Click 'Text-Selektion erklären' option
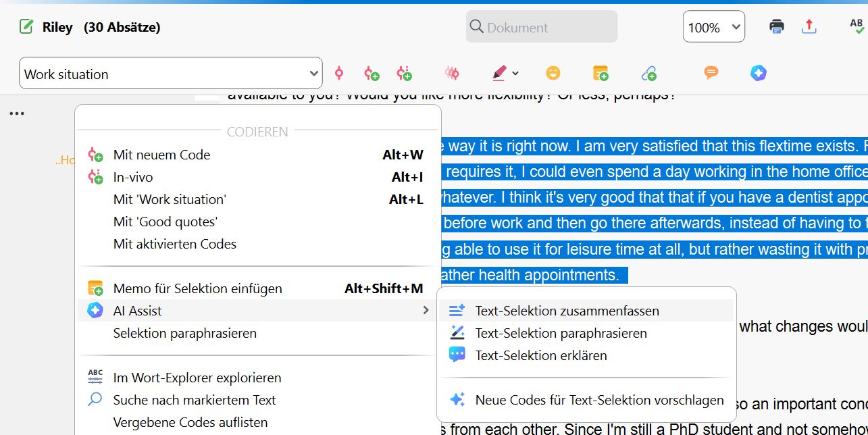The image size is (868, 435). pos(541,355)
